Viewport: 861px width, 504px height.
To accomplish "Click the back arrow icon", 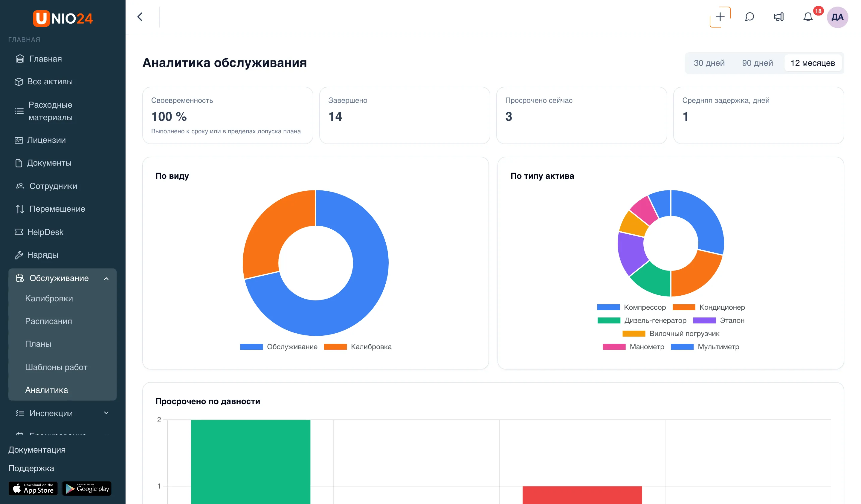I will click(x=140, y=17).
